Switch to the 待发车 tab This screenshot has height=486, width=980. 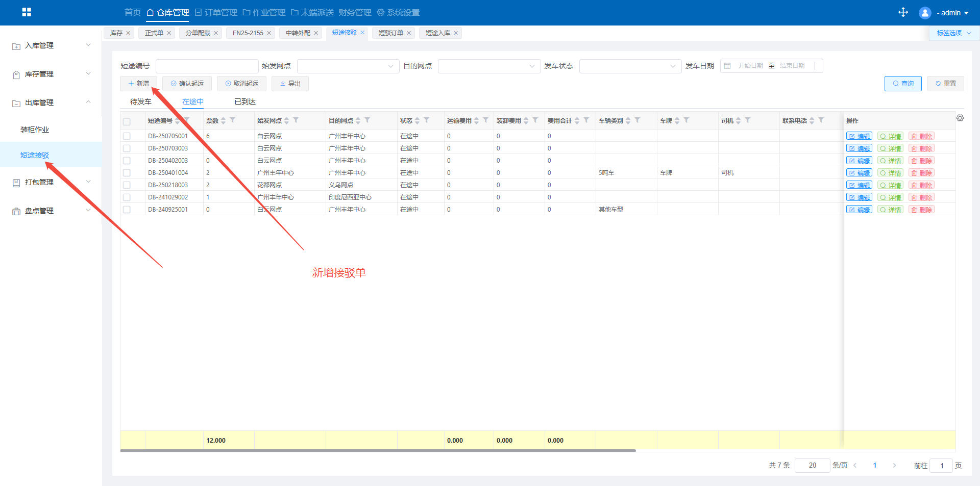141,101
